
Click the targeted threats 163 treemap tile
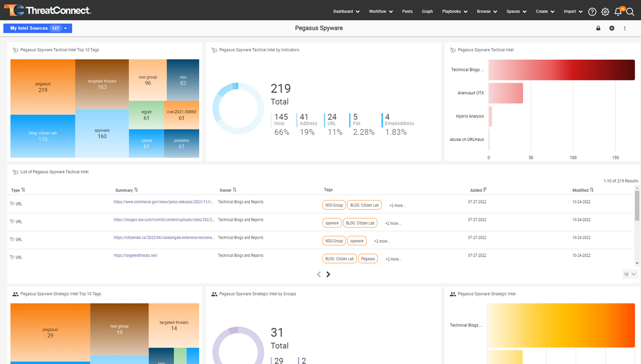click(x=102, y=84)
